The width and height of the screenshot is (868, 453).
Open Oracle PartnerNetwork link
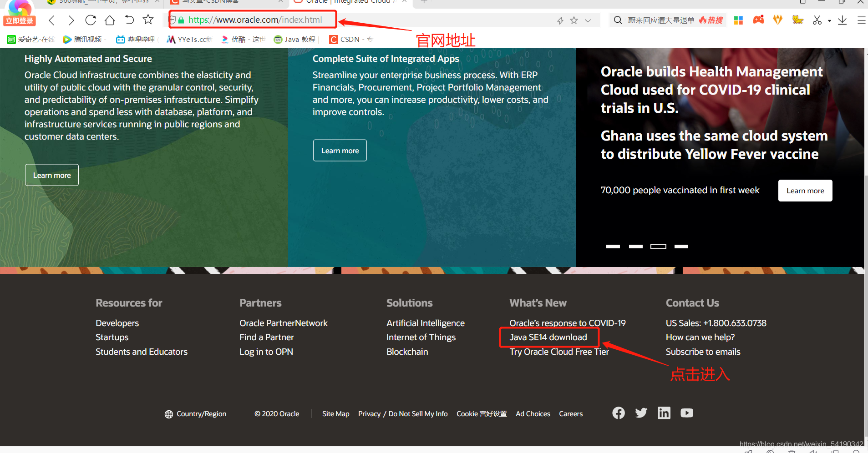(284, 323)
